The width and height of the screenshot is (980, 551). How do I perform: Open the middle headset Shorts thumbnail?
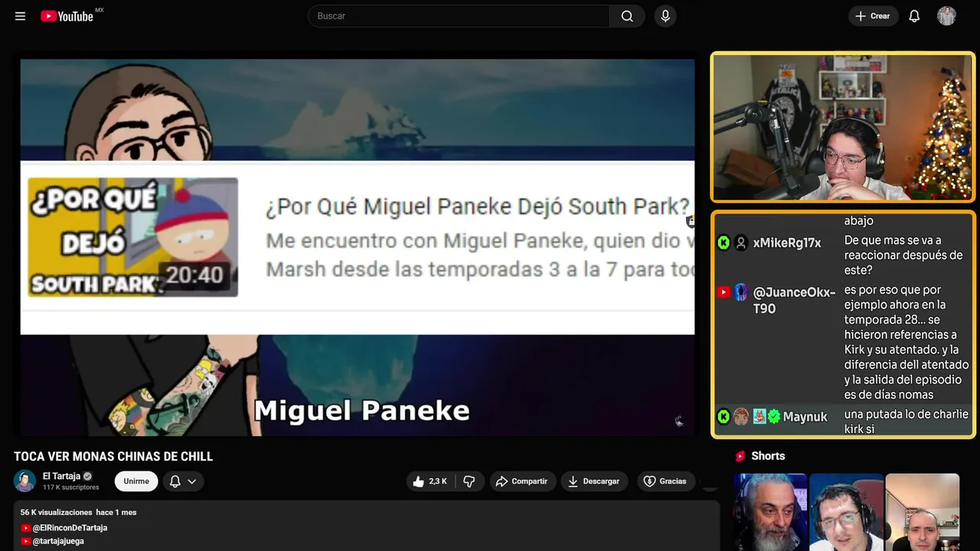point(846,512)
